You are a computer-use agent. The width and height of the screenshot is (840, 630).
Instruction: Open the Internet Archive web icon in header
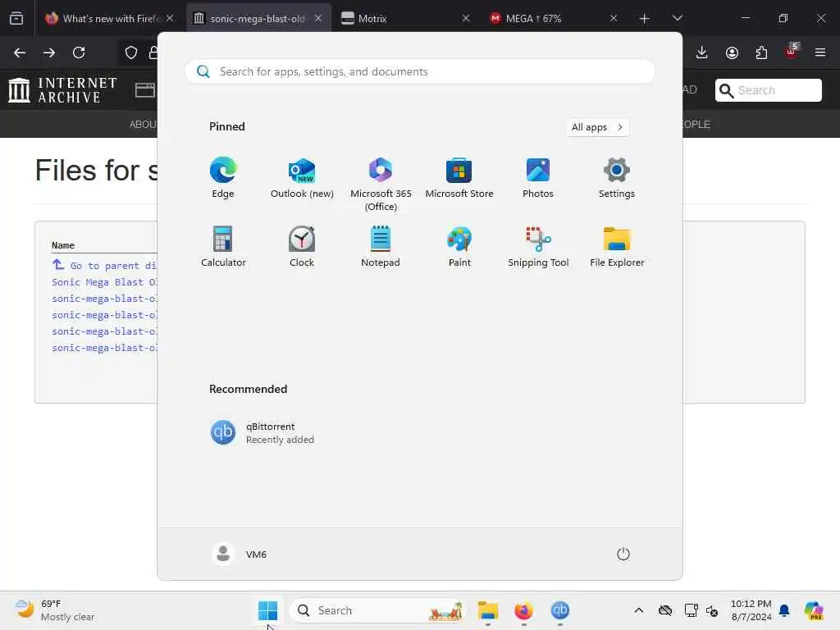[144, 90]
